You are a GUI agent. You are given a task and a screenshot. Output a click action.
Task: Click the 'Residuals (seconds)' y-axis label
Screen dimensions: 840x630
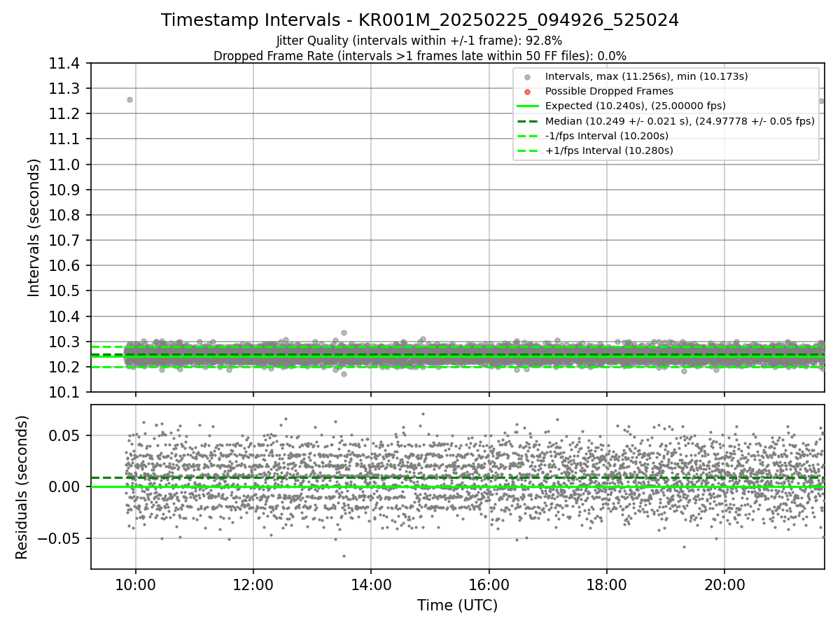22,487
